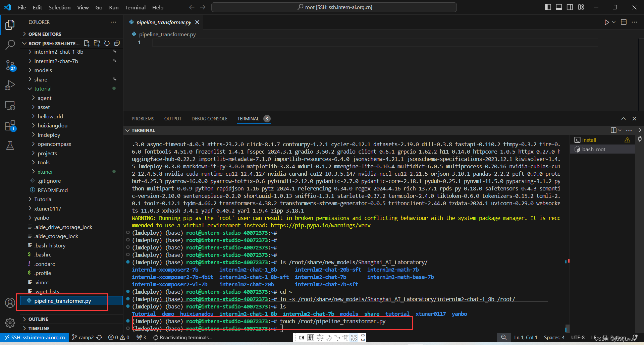The height and width of the screenshot is (345, 644).
Task: Refresh the Explorer file tree
Action: pyautogui.click(x=107, y=43)
